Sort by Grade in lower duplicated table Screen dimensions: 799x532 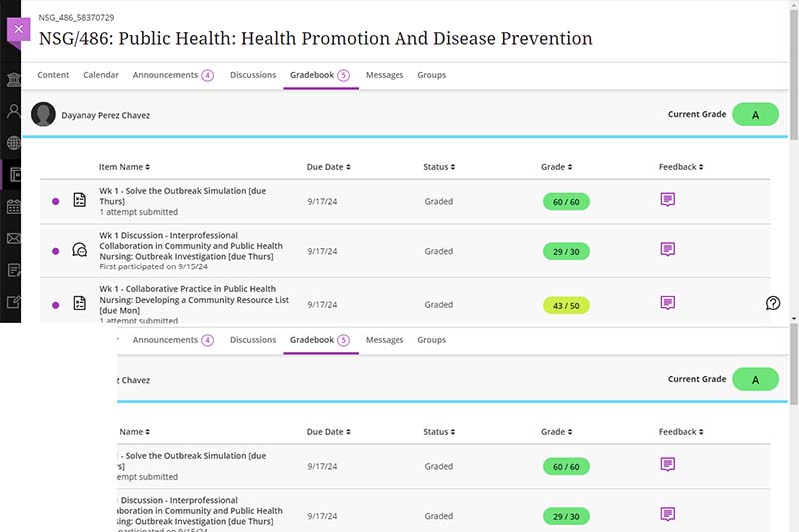556,432
